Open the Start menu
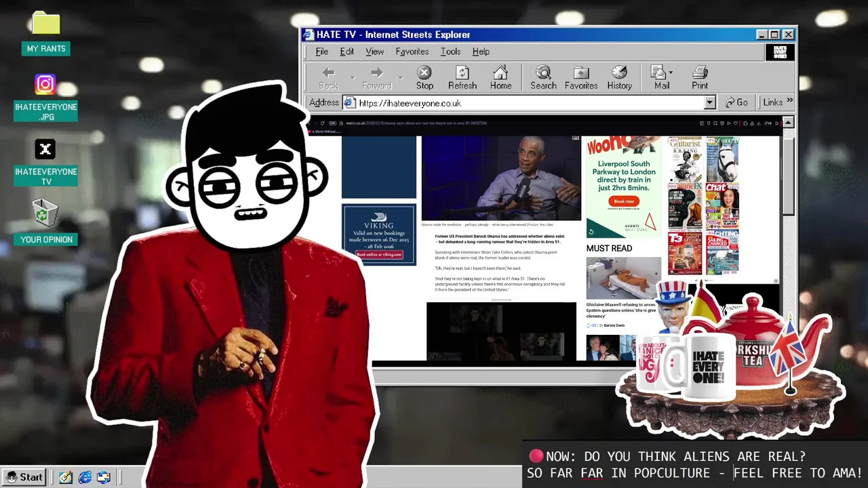 coord(24,477)
